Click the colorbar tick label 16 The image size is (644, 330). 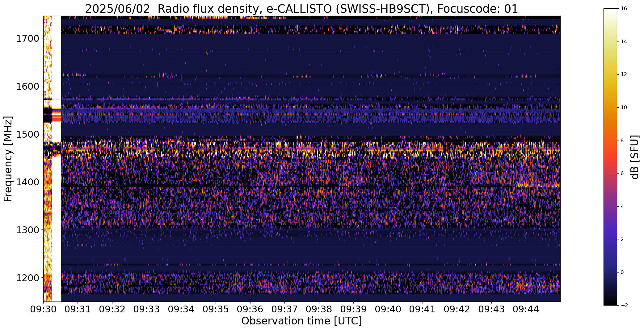pos(624,9)
